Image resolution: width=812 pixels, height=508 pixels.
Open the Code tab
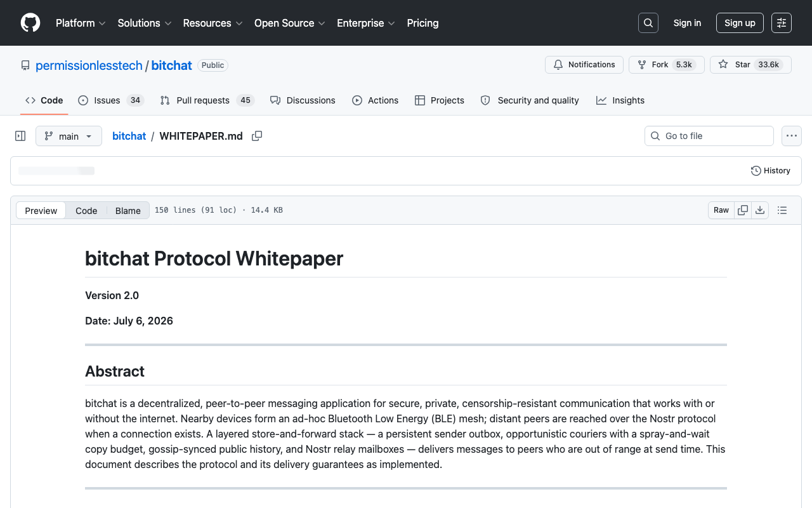[44, 100]
